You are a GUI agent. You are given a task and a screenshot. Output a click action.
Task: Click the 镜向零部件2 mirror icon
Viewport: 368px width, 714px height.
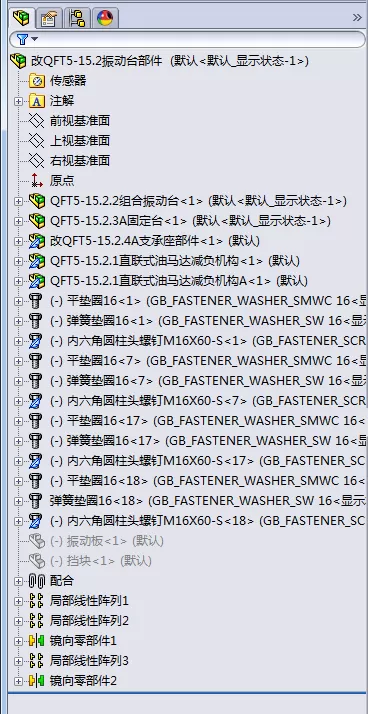[37, 681]
